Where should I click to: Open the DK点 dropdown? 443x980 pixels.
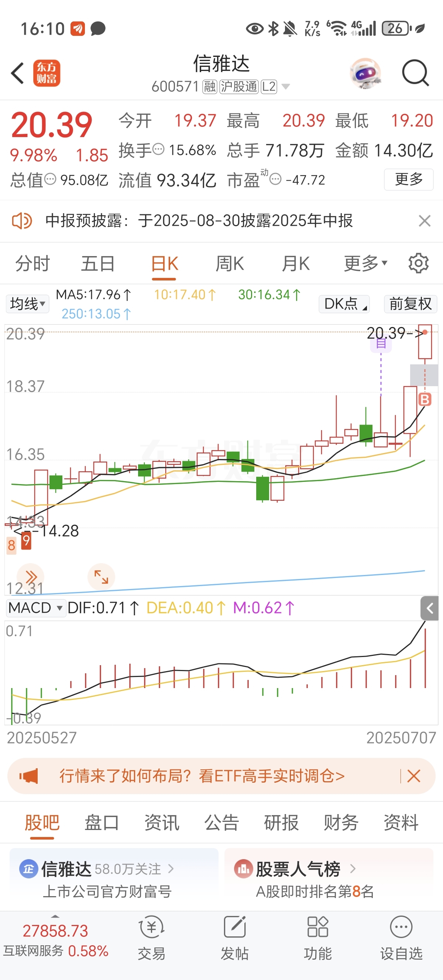click(x=344, y=304)
